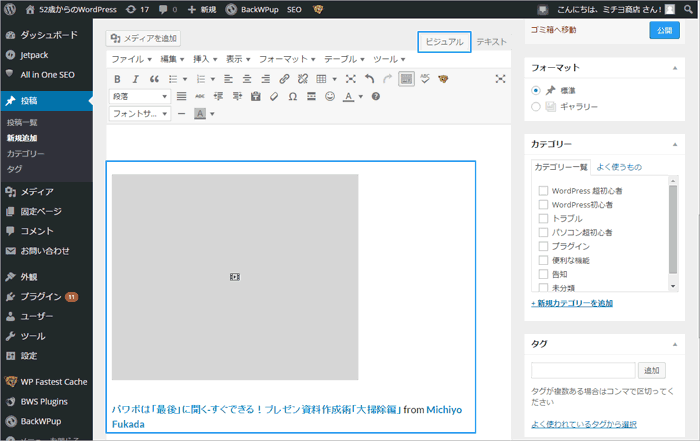
Task: Align text left
Action: 228,79
